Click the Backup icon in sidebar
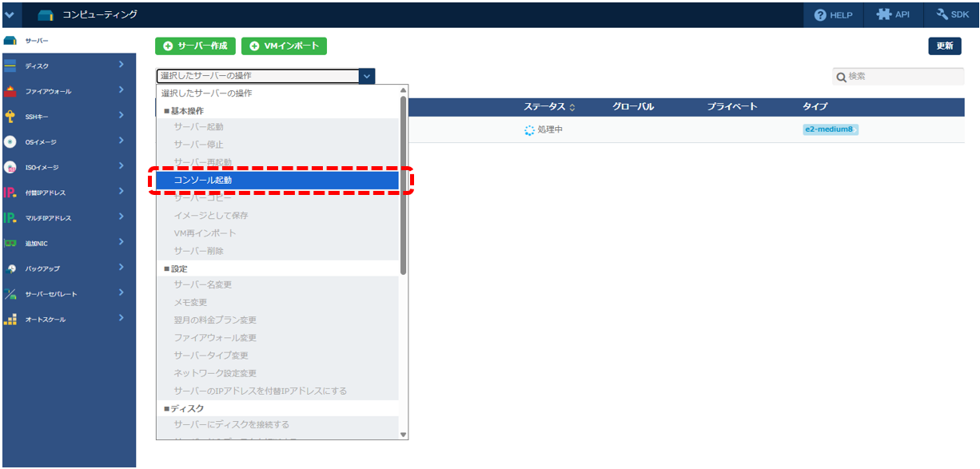This screenshot has height=469, width=980. coord(10,268)
